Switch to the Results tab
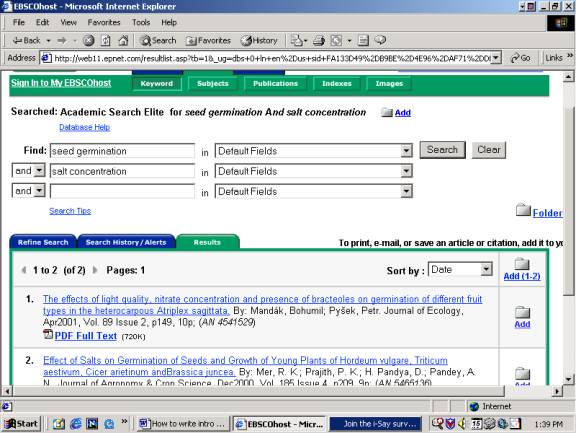Viewport: 576px width, 433px height. pyautogui.click(x=207, y=242)
